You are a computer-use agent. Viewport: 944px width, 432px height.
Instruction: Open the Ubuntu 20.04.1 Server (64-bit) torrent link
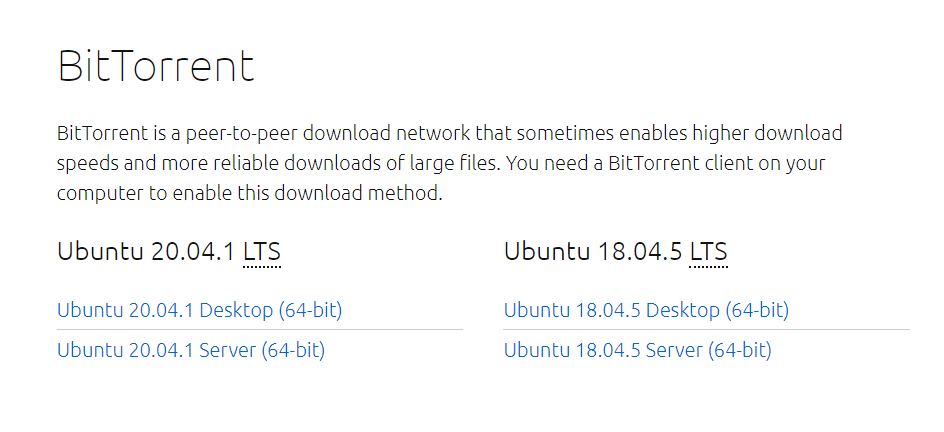(191, 350)
